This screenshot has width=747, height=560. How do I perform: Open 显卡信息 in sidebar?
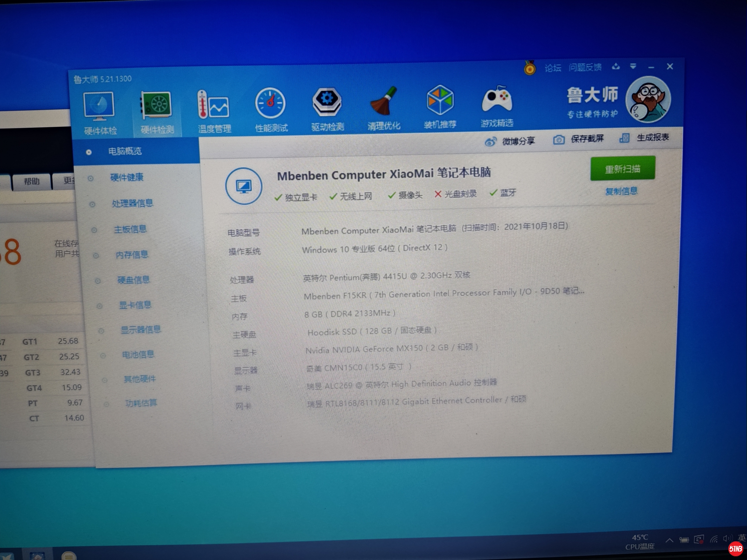tap(135, 305)
